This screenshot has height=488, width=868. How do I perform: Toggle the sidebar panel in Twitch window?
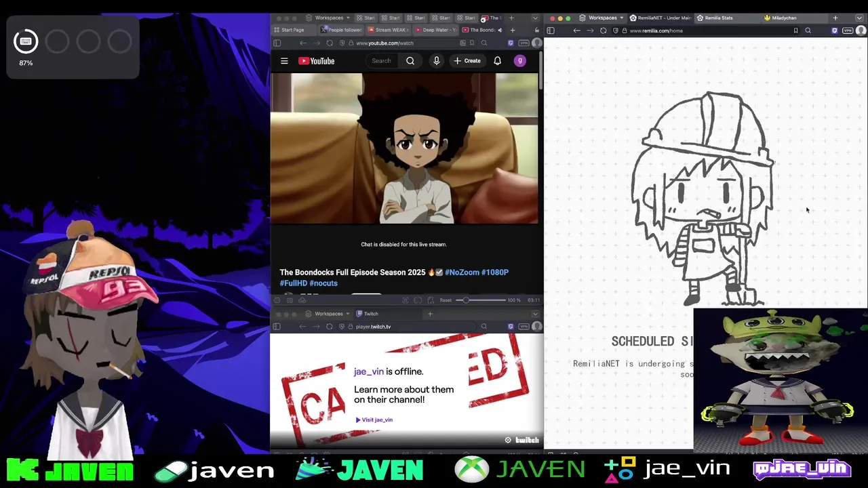point(277,327)
